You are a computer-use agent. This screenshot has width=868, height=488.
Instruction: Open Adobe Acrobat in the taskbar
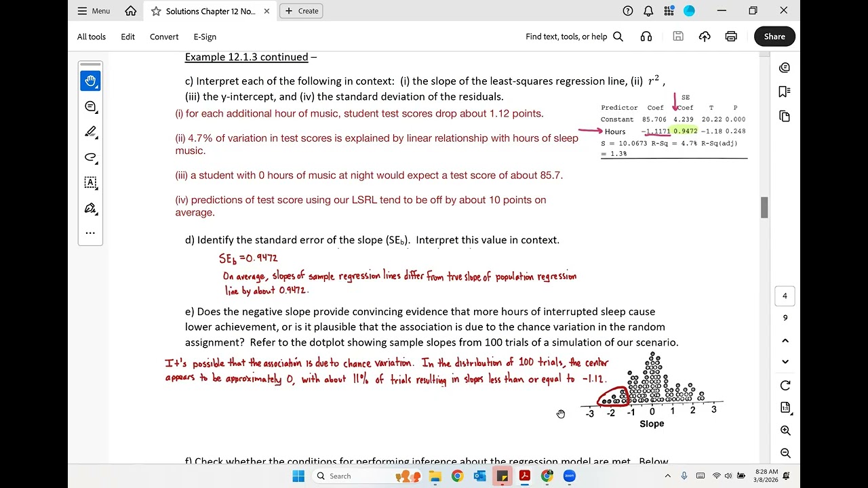524,476
